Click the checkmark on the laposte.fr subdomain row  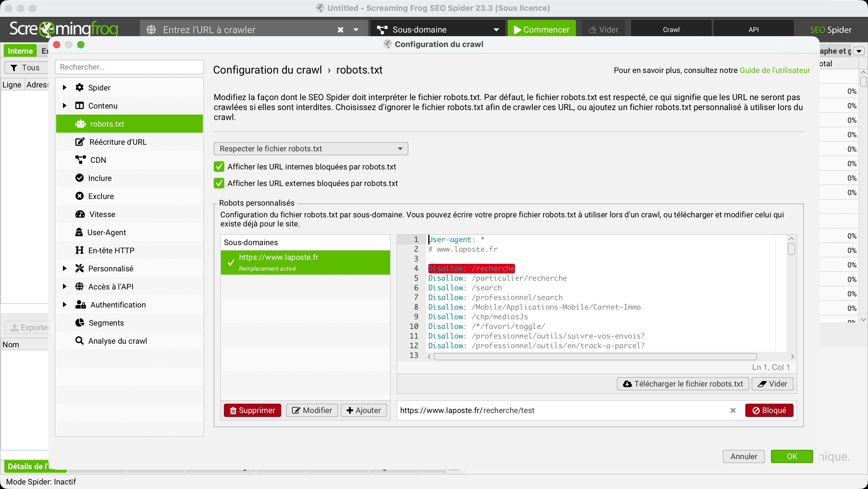[x=231, y=263]
